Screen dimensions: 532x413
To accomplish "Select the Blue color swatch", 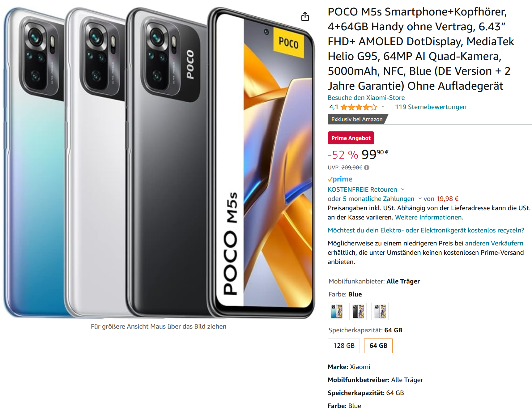I will click(x=336, y=311).
